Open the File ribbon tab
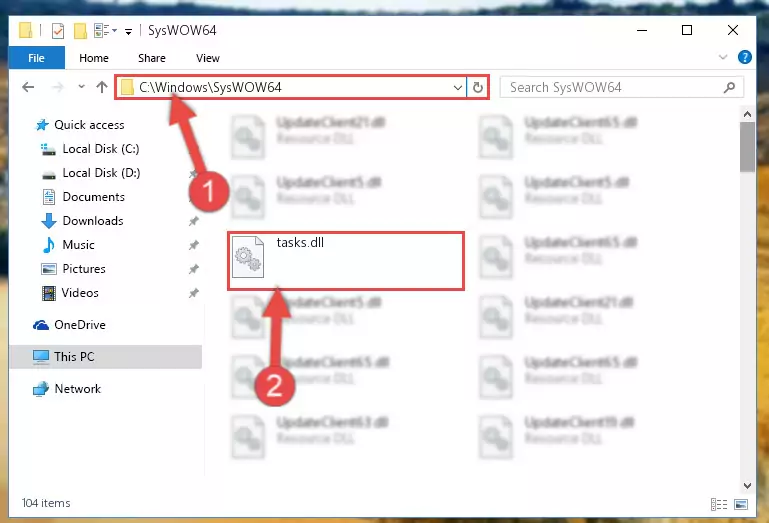 pyautogui.click(x=36, y=58)
